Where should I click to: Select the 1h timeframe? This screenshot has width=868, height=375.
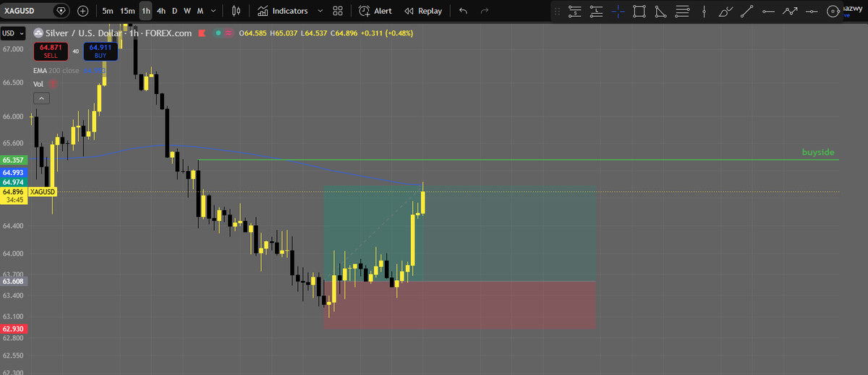[146, 11]
